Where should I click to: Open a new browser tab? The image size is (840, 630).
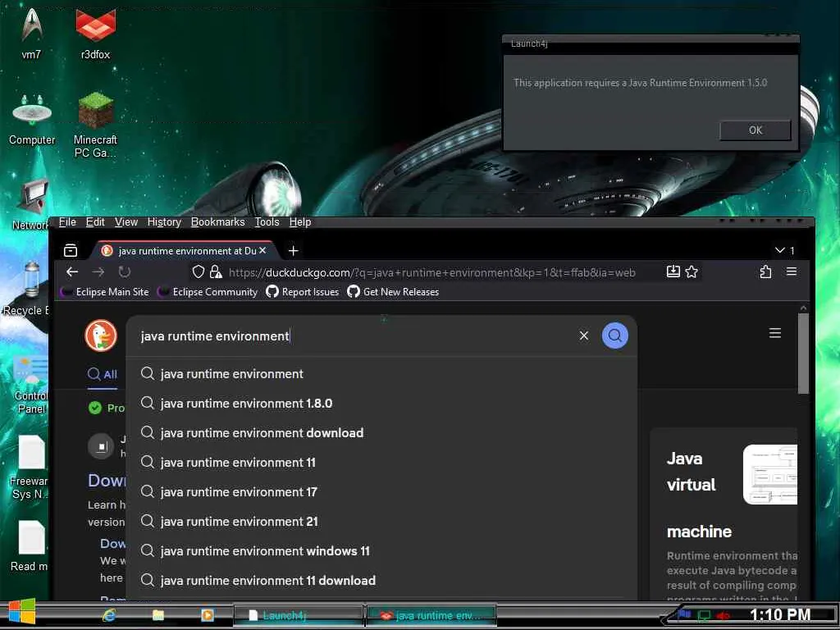[x=293, y=251]
